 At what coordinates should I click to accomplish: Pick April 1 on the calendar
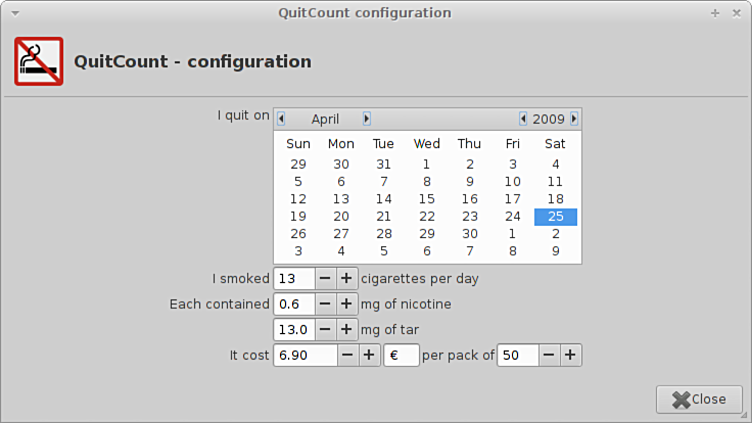pyautogui.click(x=427, y=164)
